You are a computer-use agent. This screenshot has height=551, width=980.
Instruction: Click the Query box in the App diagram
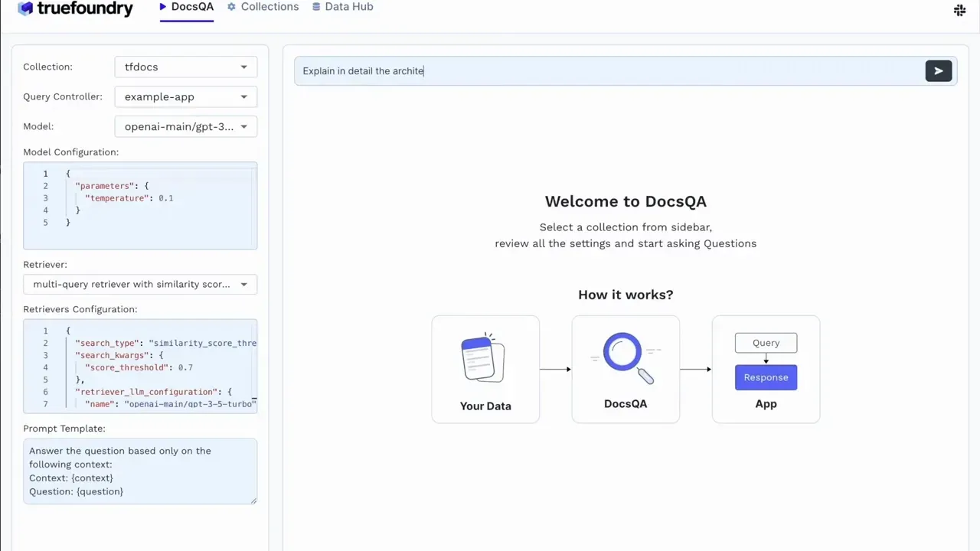click(x=766, y=342)
